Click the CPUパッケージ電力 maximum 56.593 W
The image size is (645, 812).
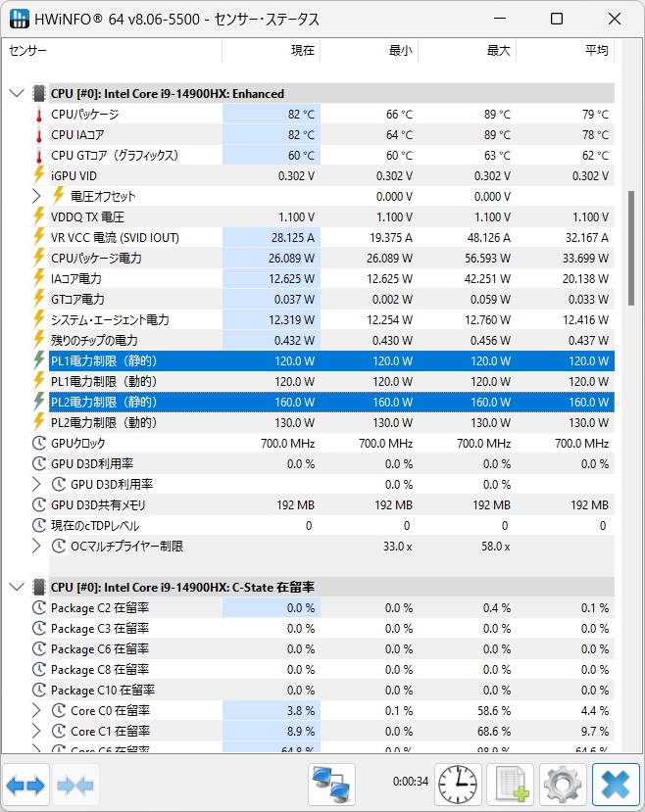487,258
